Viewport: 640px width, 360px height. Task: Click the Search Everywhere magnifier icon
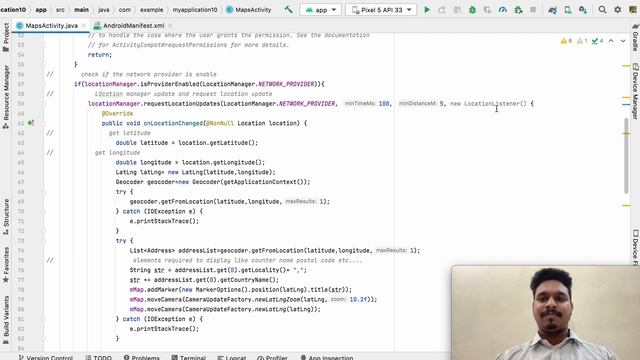602,9
